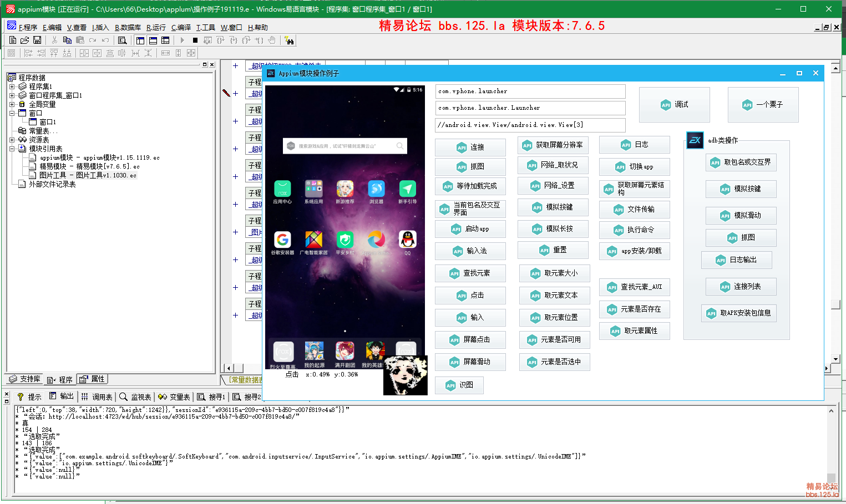The height and width of the screenshot is (504, 846).
Task: Expand the 全局变量 tree node
Action: coord(12,104)
